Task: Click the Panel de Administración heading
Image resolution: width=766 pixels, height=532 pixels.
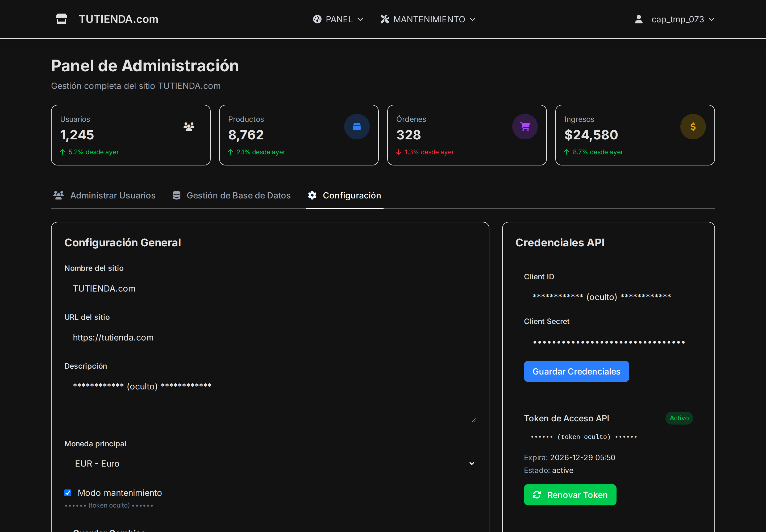Action: [x=145, y=66]
